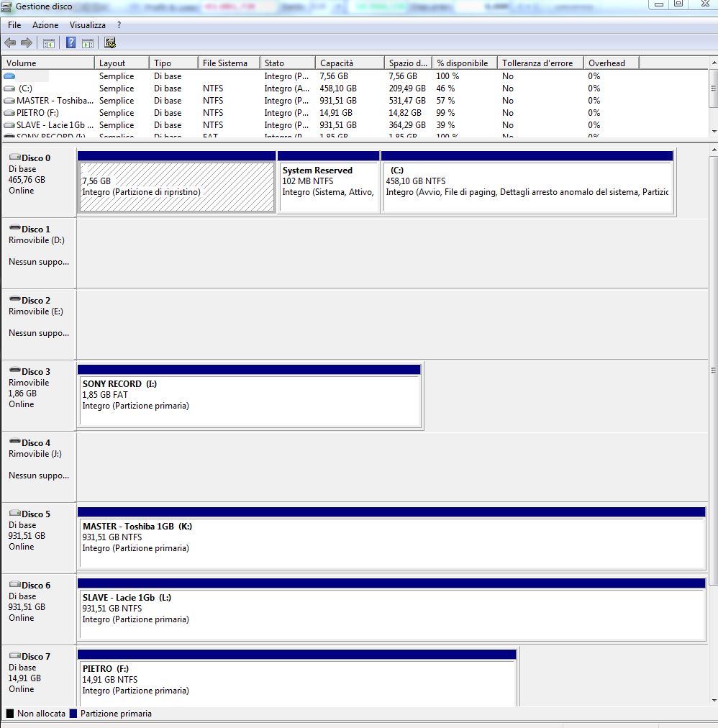Click disk pane scrollbar down arrow
Image resolution: width=718 pixels, height=728 pixels.
714,701
